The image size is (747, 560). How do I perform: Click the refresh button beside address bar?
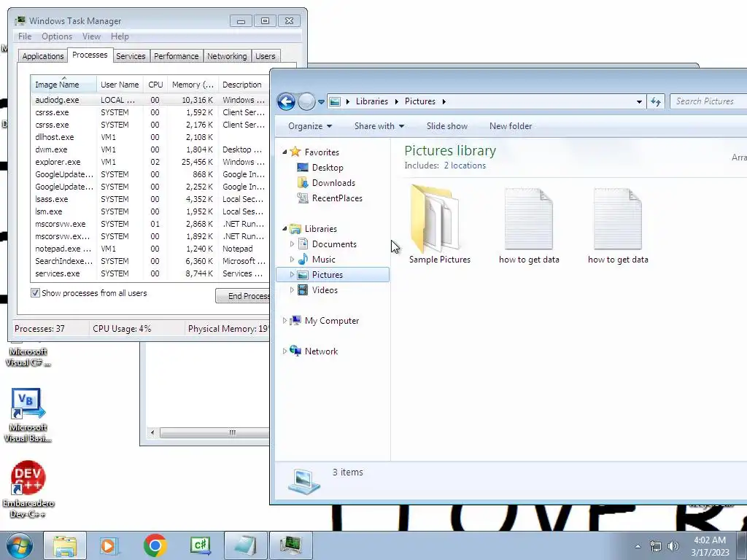click(656, 101)
